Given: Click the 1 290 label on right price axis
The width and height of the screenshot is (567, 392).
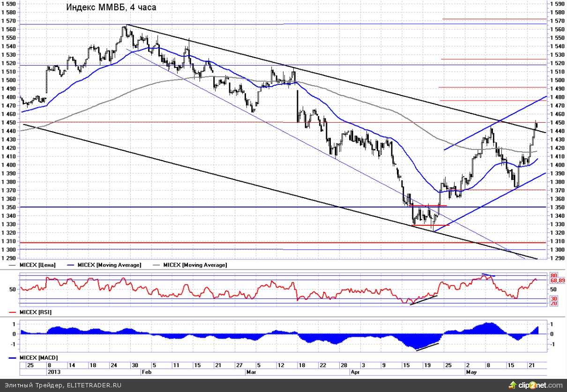Looking at the screenshot, I should 557,259.
